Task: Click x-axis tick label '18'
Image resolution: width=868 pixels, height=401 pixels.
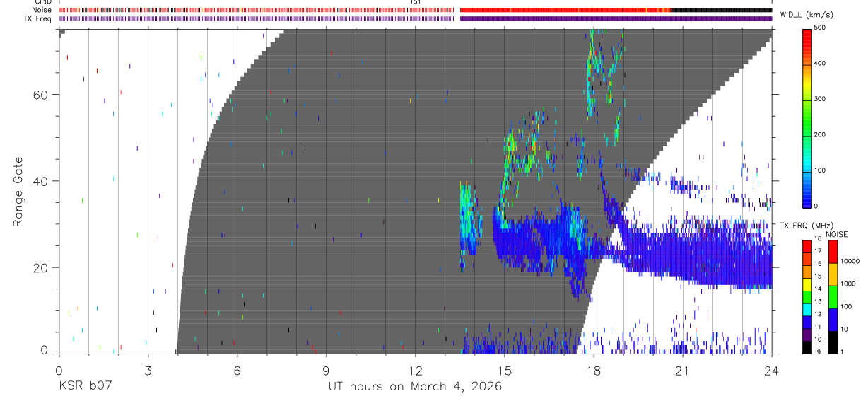Action: pyautogui.click(x=594, y=370)
